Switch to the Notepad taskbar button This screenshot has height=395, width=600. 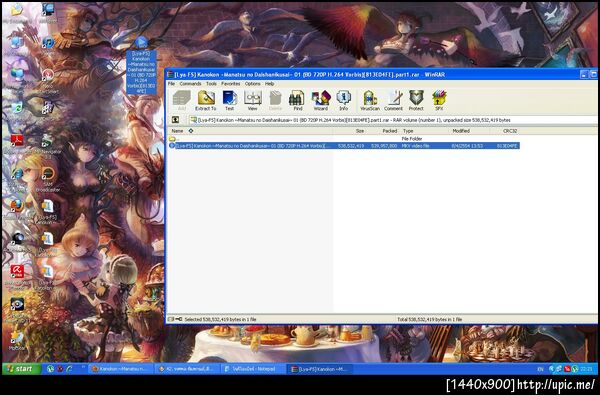point(253,369)
